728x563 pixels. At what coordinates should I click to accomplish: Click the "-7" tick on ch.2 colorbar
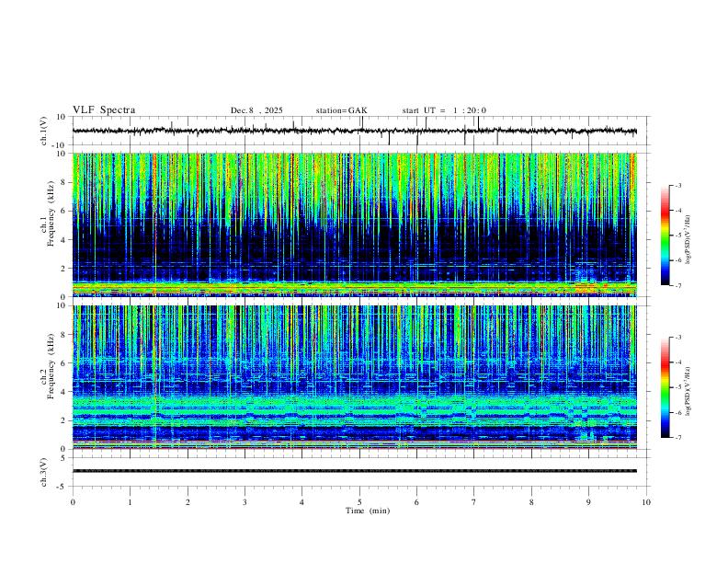(677, 438)
